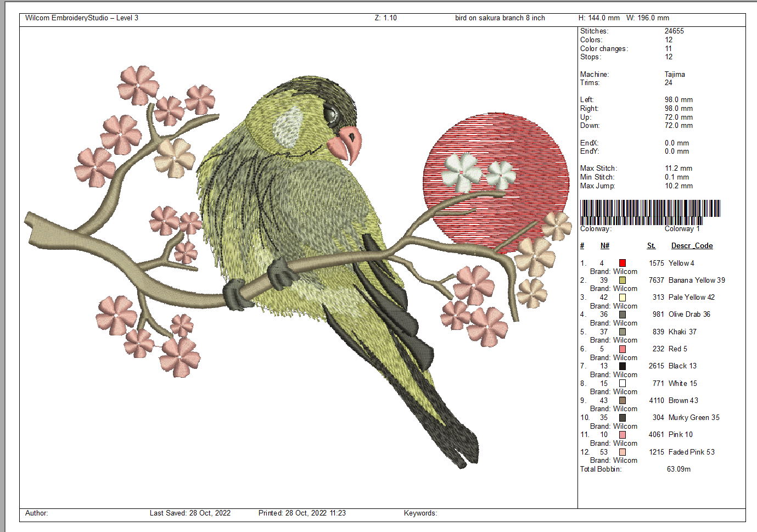The image size is (757, 532).
Task: Click stitch count '4110' for Brown 43
Action: point(657,400)
